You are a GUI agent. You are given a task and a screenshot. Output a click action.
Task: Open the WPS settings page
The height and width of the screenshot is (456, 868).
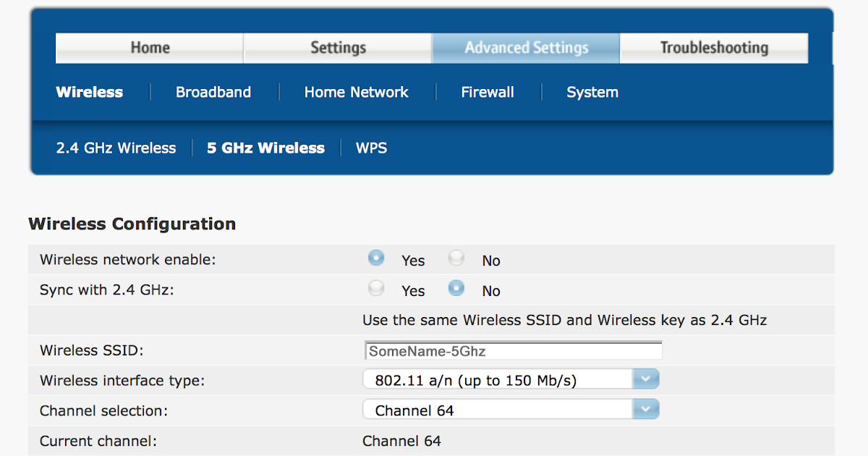[371, 148]
